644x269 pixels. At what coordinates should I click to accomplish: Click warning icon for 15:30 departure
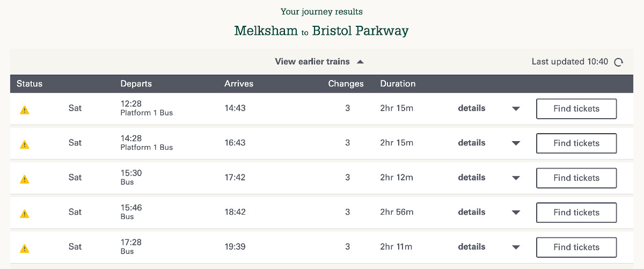pyautogui.click(x=25, y=179)
